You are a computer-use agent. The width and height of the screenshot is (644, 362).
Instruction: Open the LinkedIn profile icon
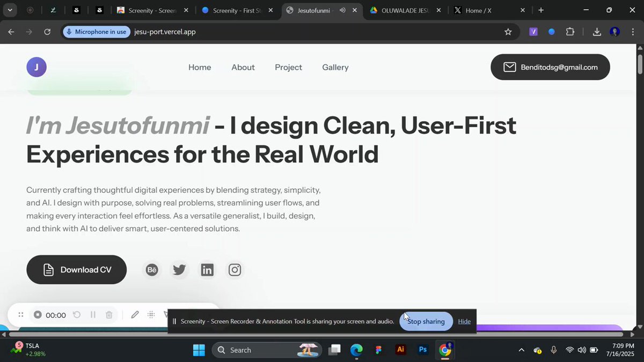(207, 270)
